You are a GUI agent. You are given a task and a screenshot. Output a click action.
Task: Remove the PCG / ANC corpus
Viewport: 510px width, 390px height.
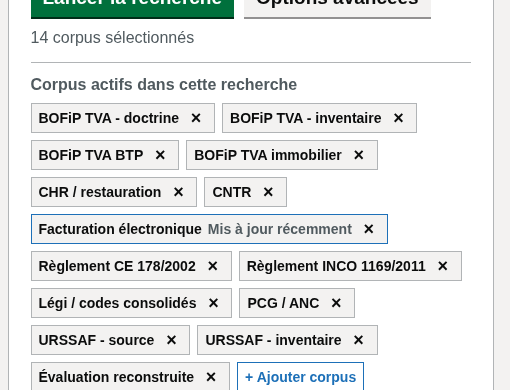click(x=336, y=303)
